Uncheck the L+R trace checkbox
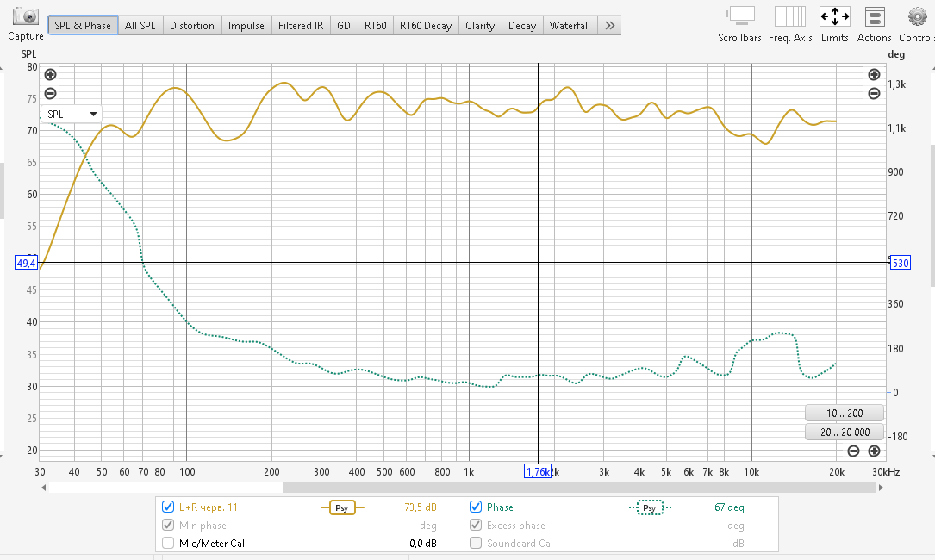 pos(168,507)
